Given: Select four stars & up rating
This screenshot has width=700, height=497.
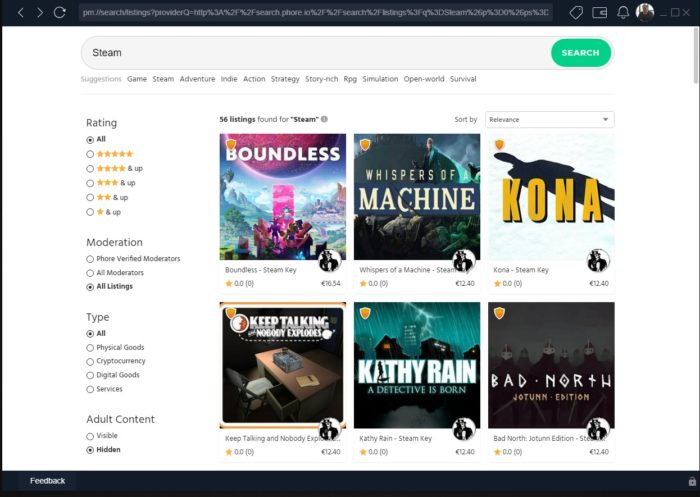Looking at the screenshot, I should click(x=90, y=169).
